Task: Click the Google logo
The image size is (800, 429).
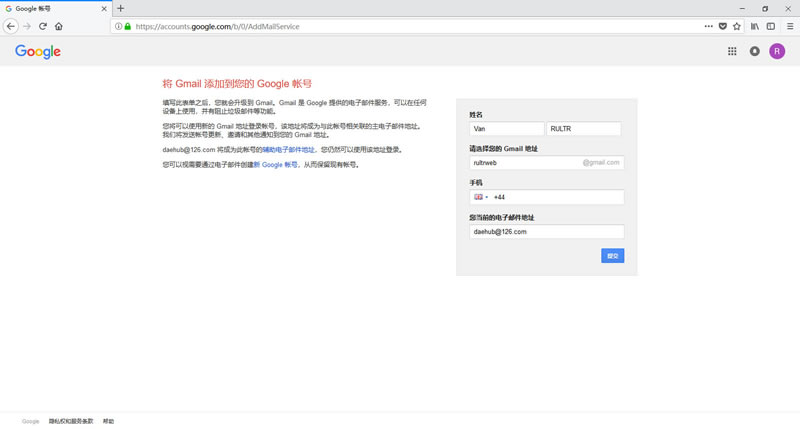Action: point(38,52)
